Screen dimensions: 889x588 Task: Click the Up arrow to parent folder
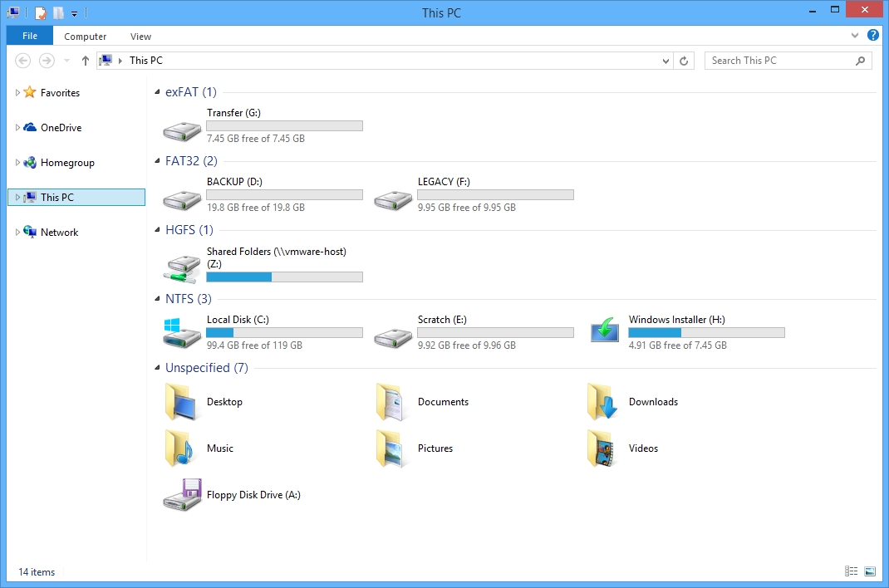coord(85,61)
